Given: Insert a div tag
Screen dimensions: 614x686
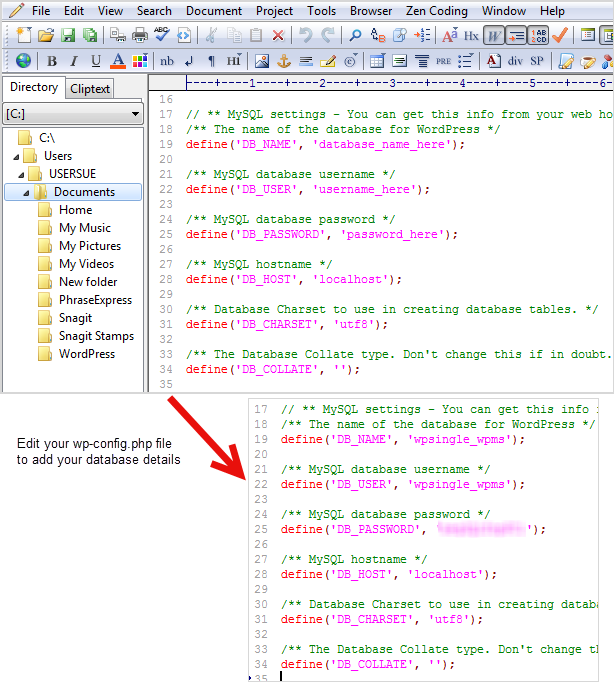Looking at the screenshot, I should (515, 61).
